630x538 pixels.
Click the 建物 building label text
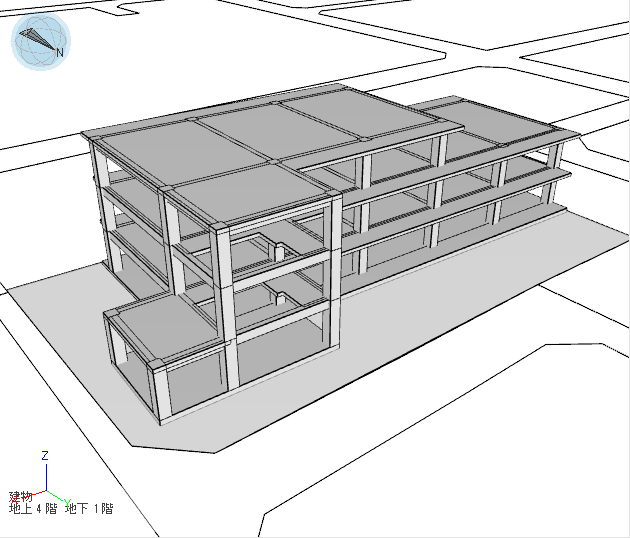(21, 497)
